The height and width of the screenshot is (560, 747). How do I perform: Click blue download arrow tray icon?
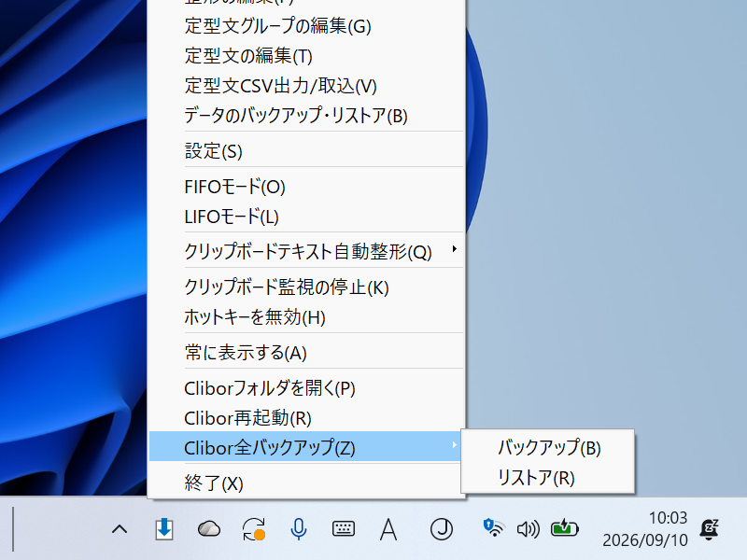(164, 529)
